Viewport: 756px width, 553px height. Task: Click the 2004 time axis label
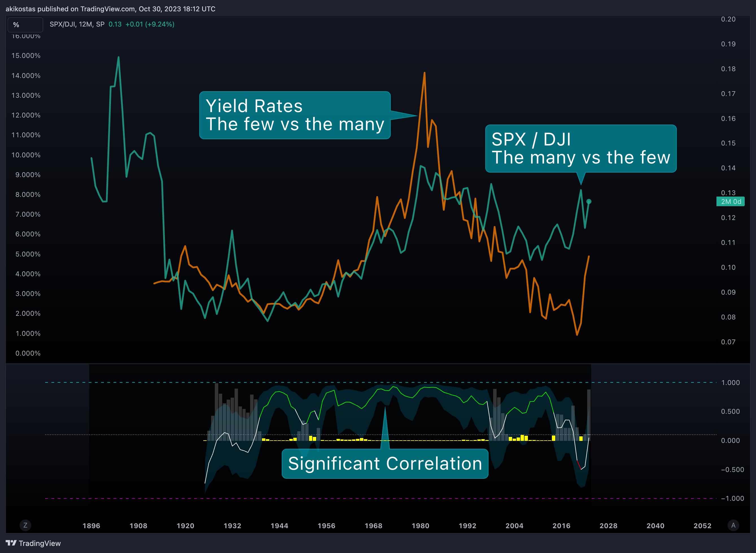click(514, 526)
